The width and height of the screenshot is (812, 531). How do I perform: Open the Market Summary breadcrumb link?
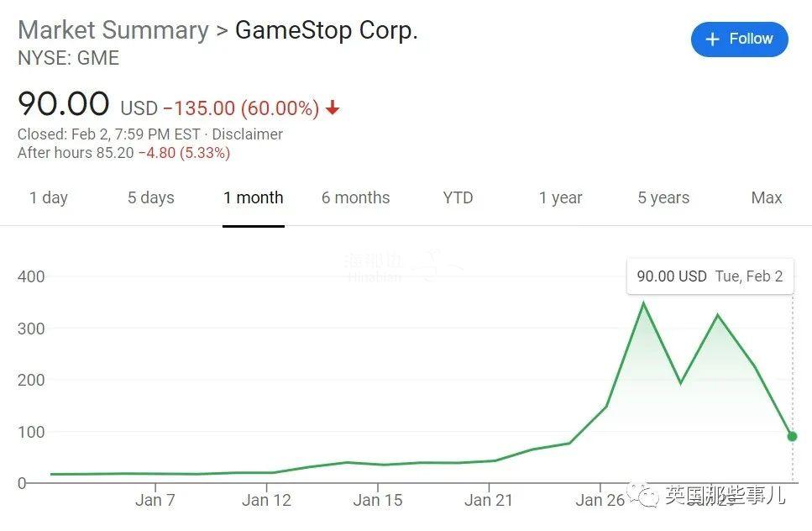(x=113, y=30)
